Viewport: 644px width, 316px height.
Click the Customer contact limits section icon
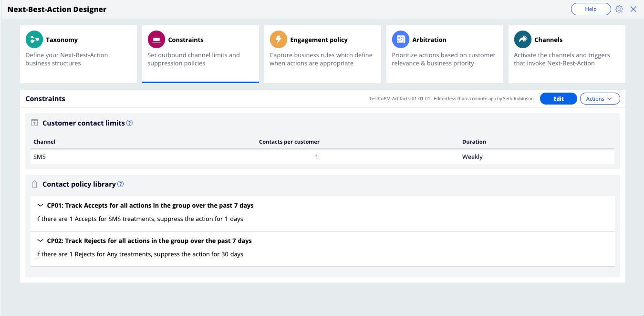(34, 123)
